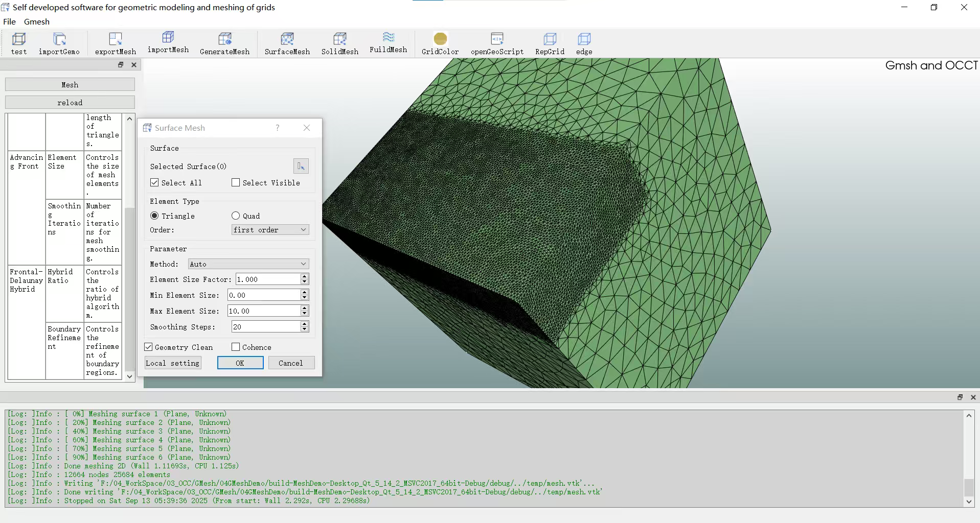This screenshot has width=980, height=523.
Task: Choose the Quad element type
Action: tap(236, 216)
